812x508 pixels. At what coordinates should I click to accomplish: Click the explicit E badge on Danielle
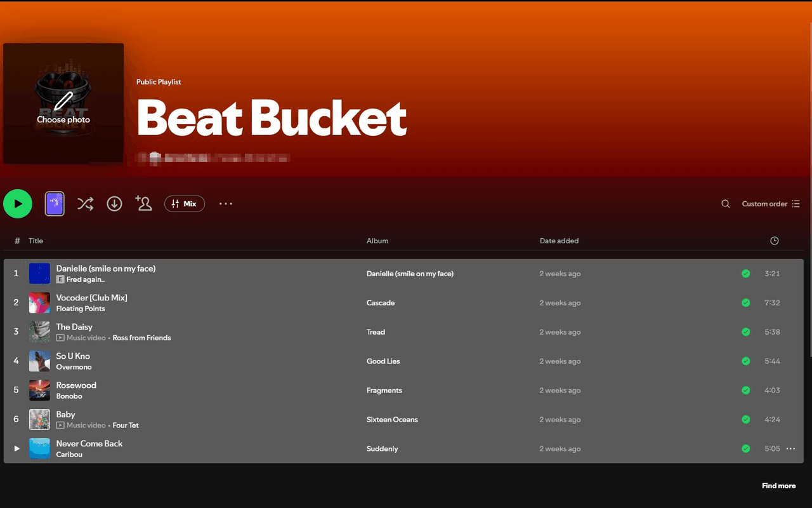[x=60, y=279]
